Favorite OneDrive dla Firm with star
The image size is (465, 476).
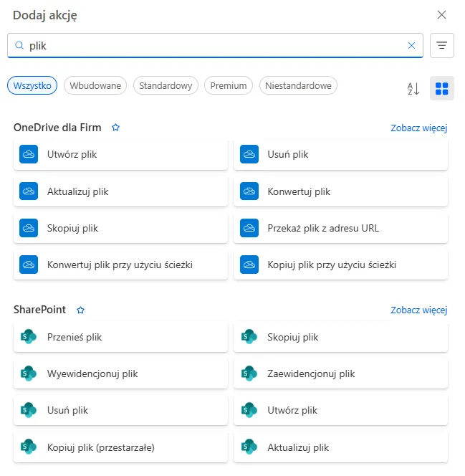(115, 128)
